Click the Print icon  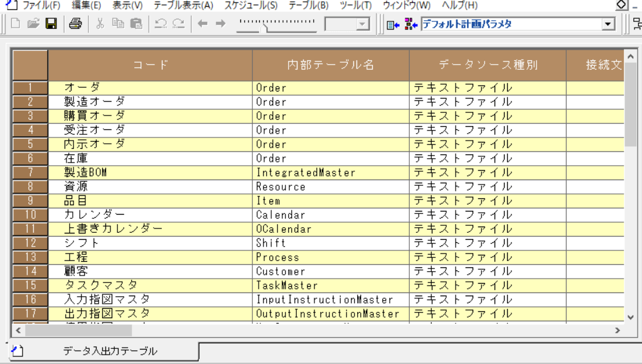coord(75,23)
